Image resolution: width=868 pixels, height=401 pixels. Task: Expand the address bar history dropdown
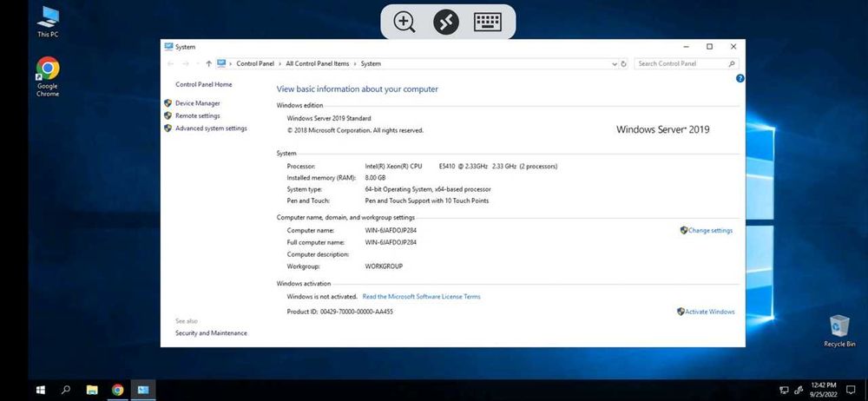(x=615, y=63)
